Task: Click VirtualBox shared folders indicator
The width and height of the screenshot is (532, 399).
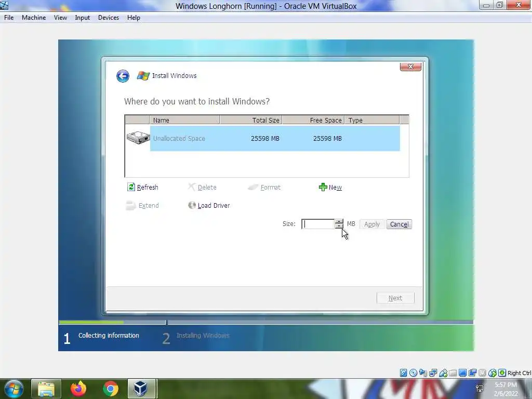Action: coord(453,373)
